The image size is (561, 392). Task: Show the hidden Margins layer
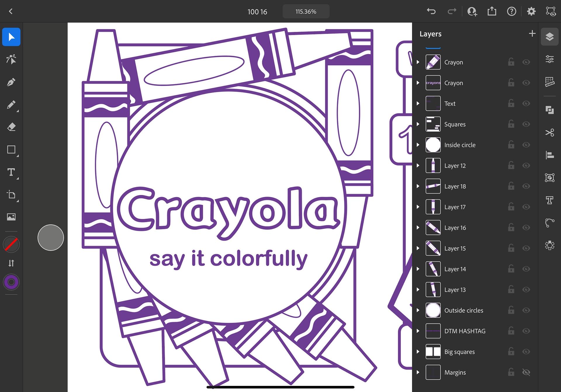(526, 372)
